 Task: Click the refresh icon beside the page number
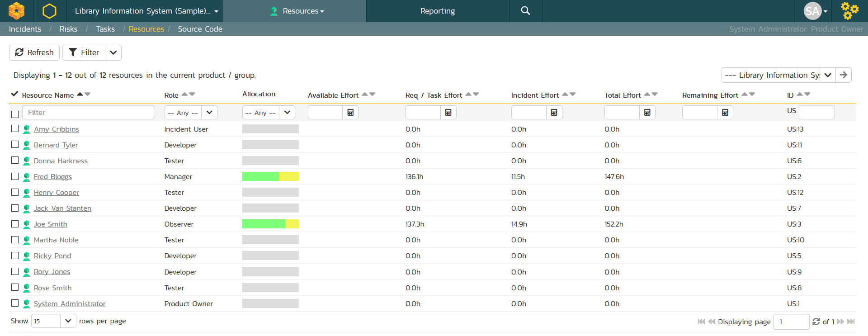816,322
